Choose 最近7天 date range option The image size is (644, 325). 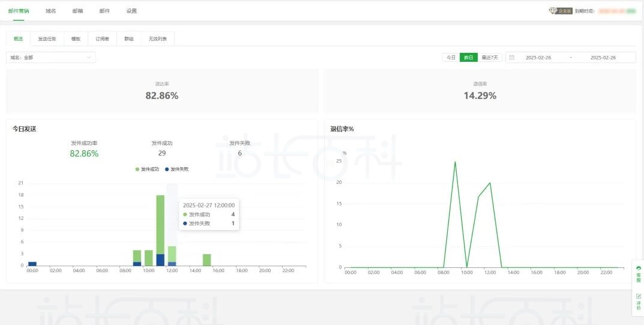click(x=490, y=58)
